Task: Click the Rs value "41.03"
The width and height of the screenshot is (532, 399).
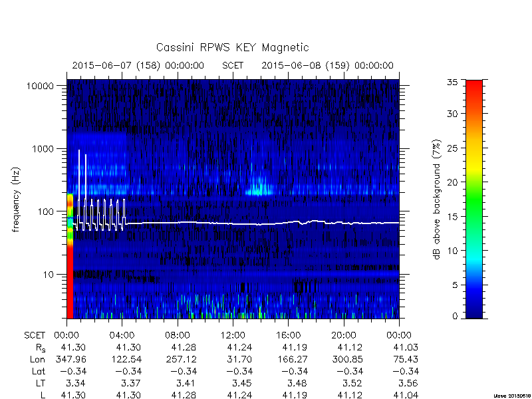Action: pos(406,347)
